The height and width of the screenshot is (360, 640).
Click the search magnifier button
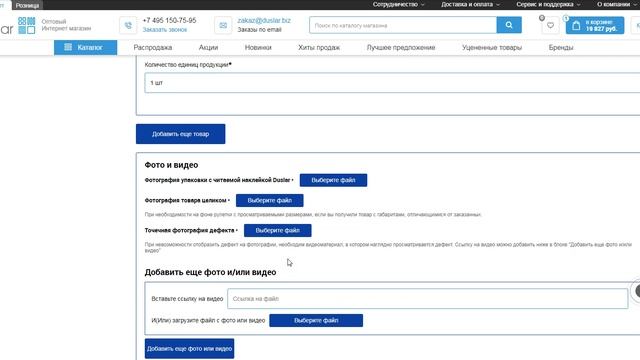point(509,25)
